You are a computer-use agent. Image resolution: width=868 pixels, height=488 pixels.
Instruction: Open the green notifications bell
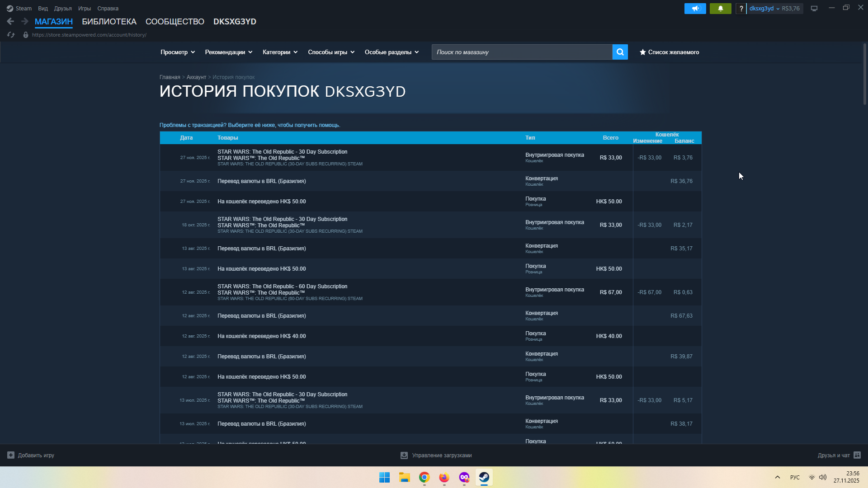[x=720, y=9]
